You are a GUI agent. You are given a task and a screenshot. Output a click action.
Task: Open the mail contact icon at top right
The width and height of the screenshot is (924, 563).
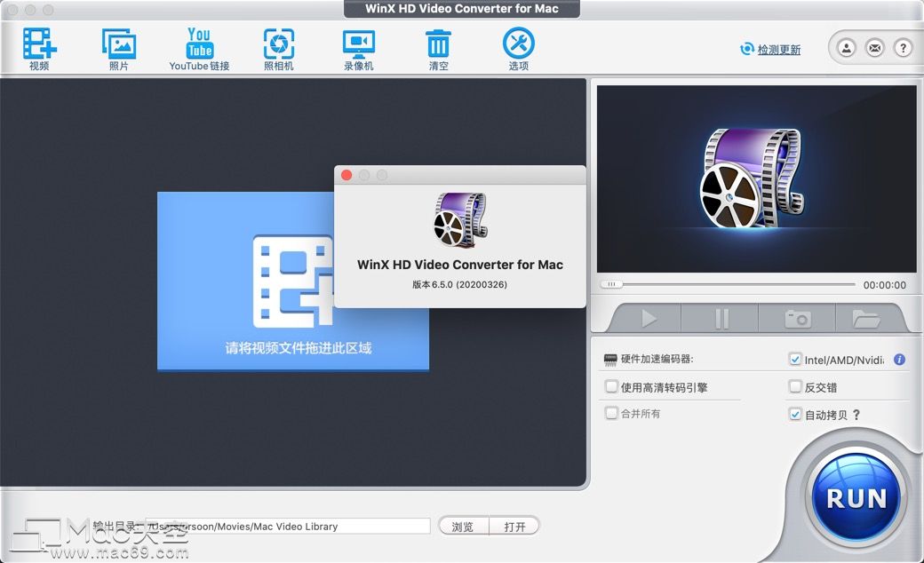[x=873, y=48]
